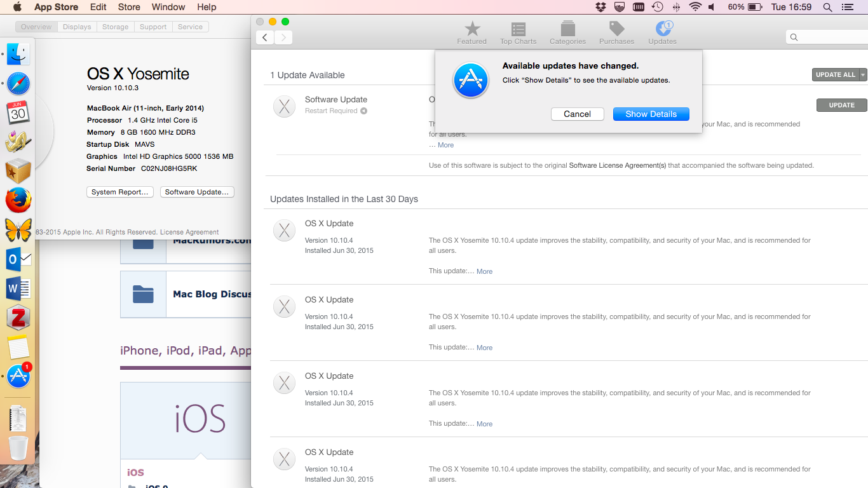Click Show Details in the dialog
Viewport: 868px width, 488px height.
coord(651,114)
